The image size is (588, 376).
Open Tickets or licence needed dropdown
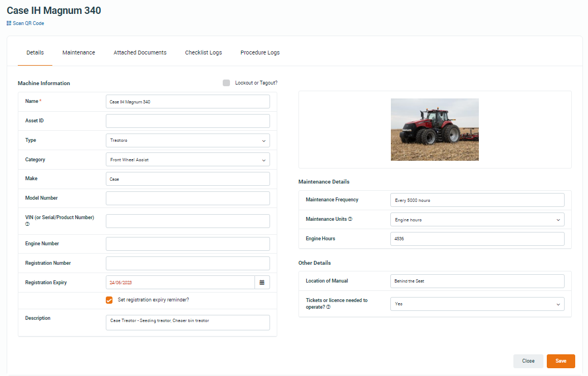tap(477, 304)
